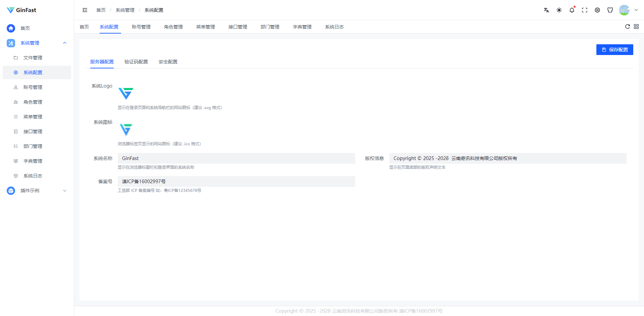Switch to the 系统日志 page tab

point(334,27)
